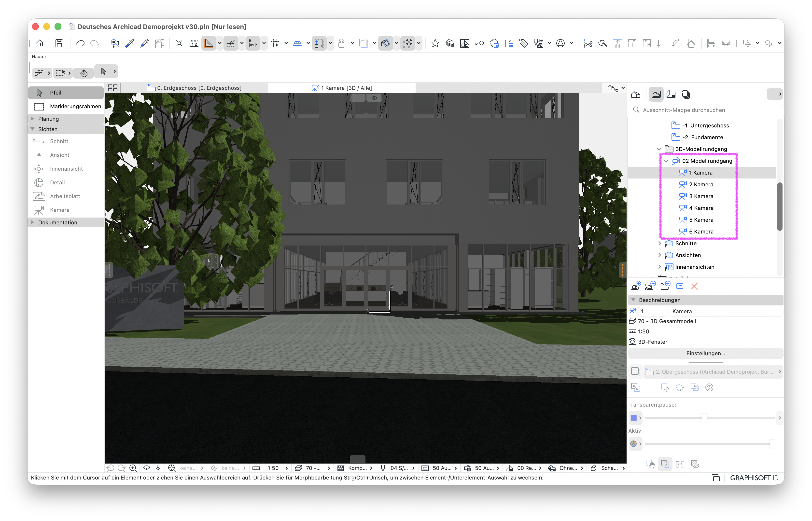
Task: Open the Project Map icon in Navigator
Action: (x=636, y=94)
